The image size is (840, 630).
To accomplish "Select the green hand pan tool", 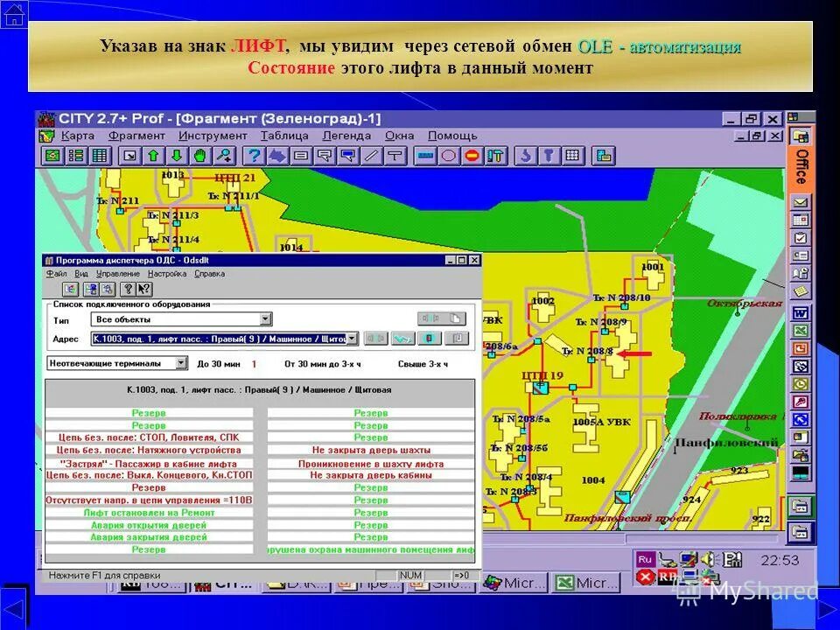I will 200,156.
